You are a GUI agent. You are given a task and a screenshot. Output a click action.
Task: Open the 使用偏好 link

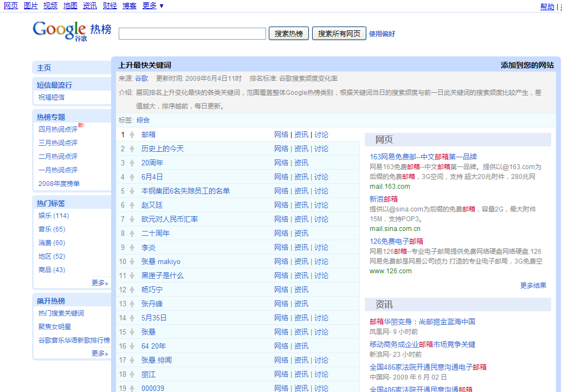pyautogui.click(x=382, y=34)
